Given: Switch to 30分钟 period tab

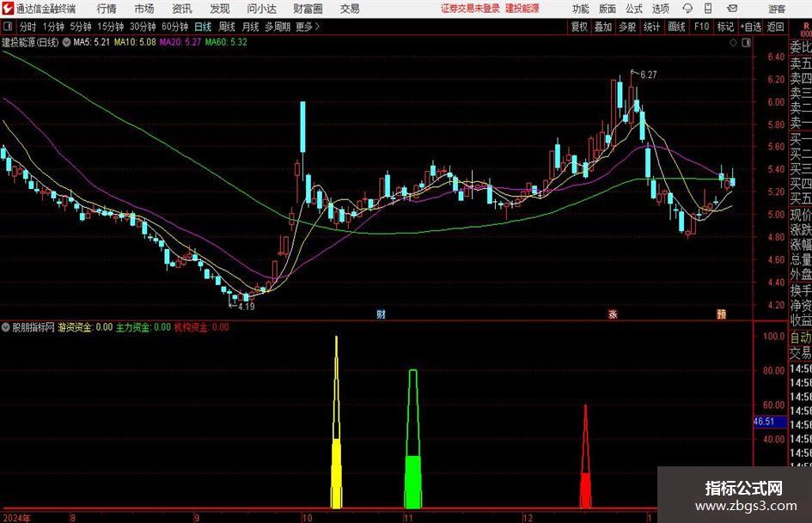Looking at the screenshot, I should point(143,27).
